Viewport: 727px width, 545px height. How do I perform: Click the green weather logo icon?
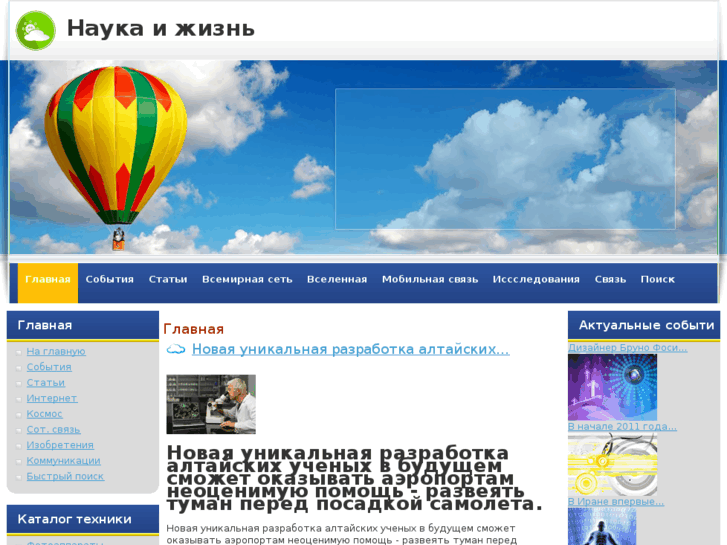36,31
